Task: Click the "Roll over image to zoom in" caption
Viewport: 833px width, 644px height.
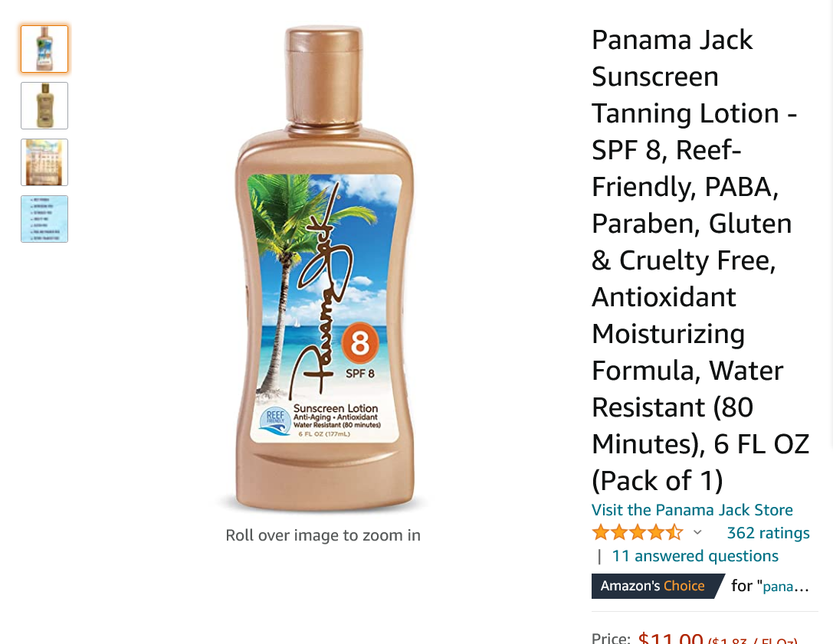Action: pyautogui.click(x=323, y=535)
